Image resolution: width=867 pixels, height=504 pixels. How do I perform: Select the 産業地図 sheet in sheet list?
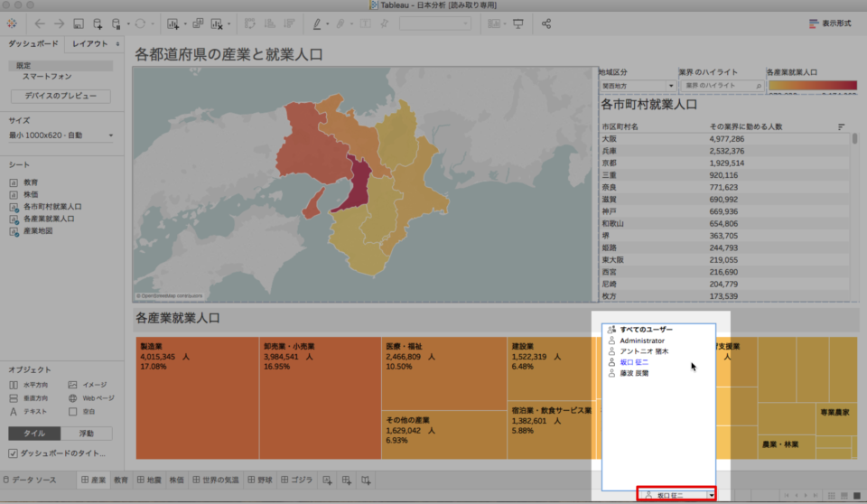pyautogui.click(x=38, y=230)
